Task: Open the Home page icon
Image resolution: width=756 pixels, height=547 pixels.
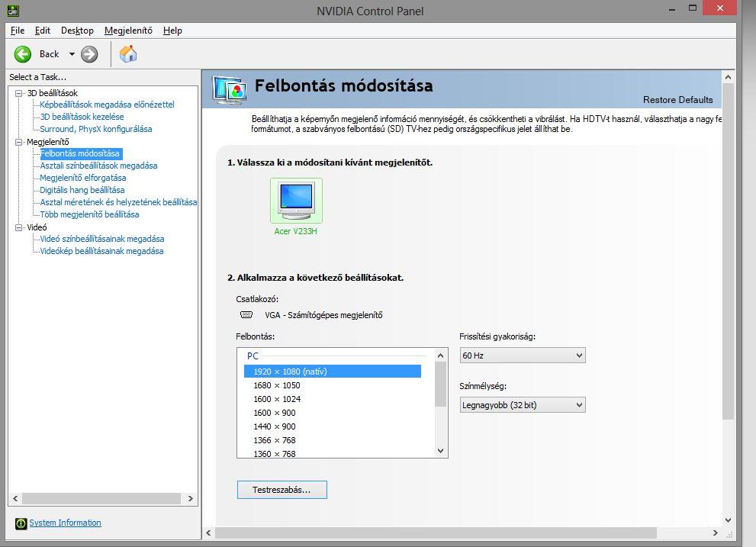Action: click(x=128, y=54)
